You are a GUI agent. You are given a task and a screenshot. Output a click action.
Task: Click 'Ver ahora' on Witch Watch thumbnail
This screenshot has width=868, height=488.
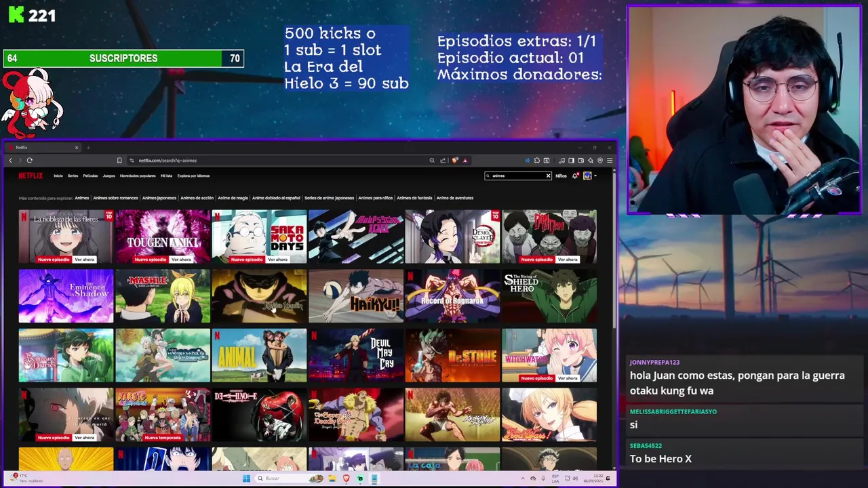(x=568, y=378)
